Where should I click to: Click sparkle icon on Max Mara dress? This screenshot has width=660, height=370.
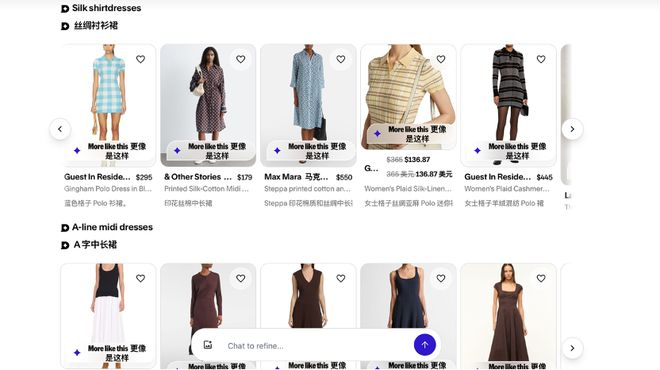click(x=277, y=151)
